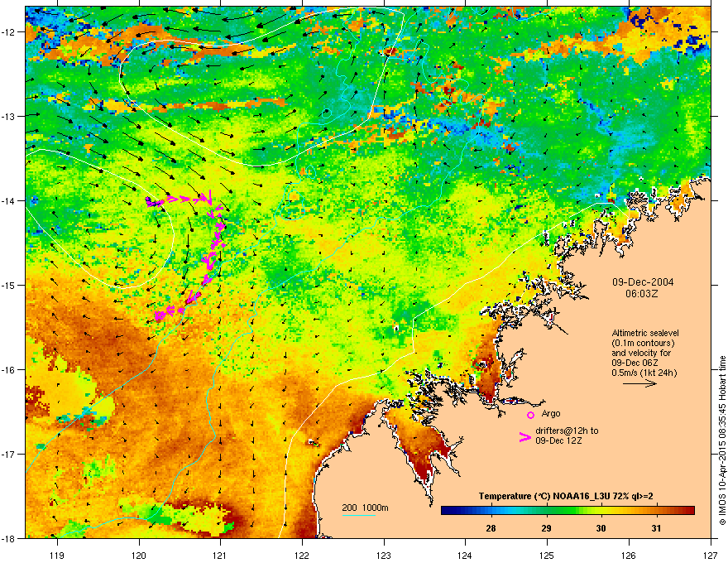Screen dimensions: 728x563
Task: Click the colorbar value "29"
Action: tap(546, 528)
